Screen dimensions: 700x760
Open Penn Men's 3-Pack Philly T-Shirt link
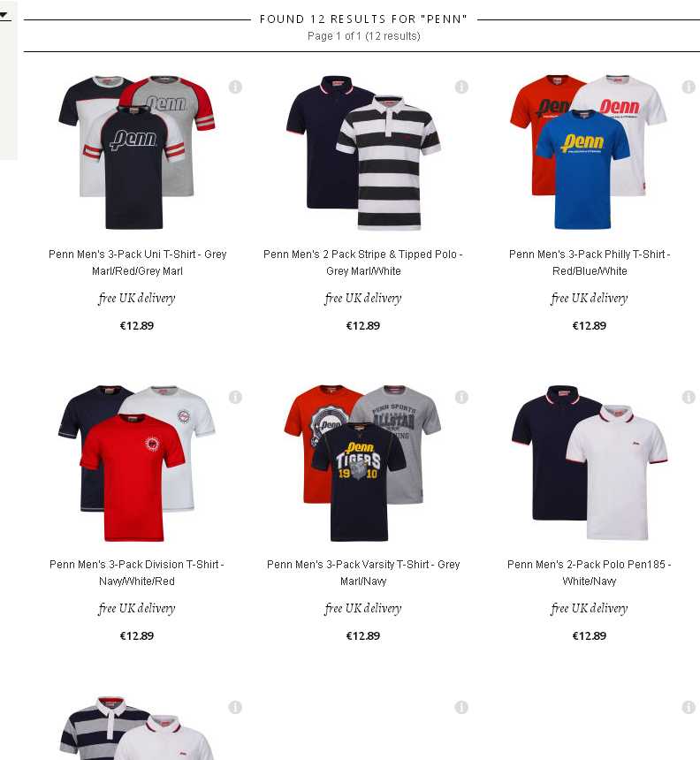[x=590, y=262]
